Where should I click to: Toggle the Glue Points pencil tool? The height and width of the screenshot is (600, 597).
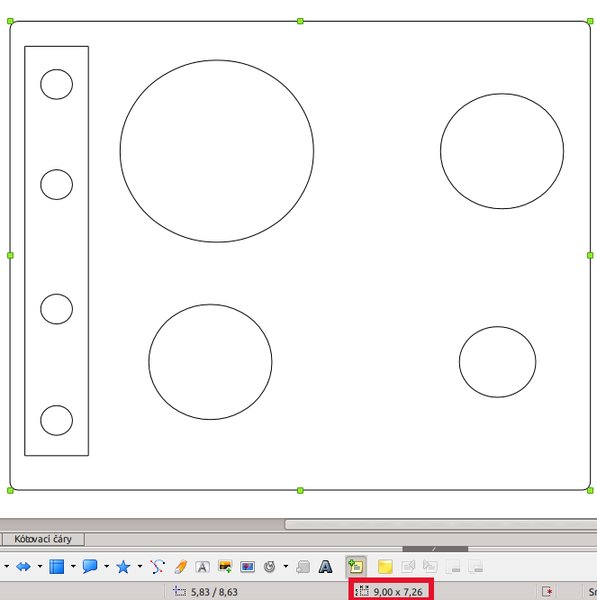coord(180,567)
